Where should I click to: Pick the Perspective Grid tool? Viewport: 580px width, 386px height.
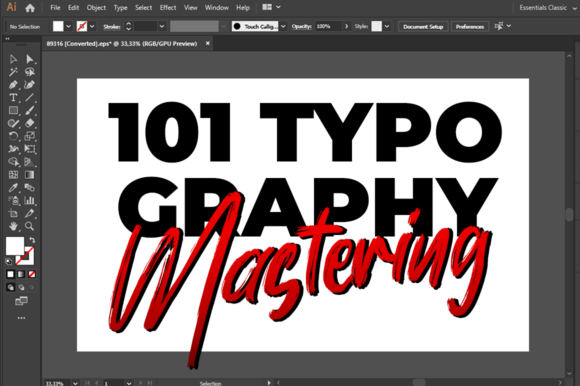pos(30,162)
